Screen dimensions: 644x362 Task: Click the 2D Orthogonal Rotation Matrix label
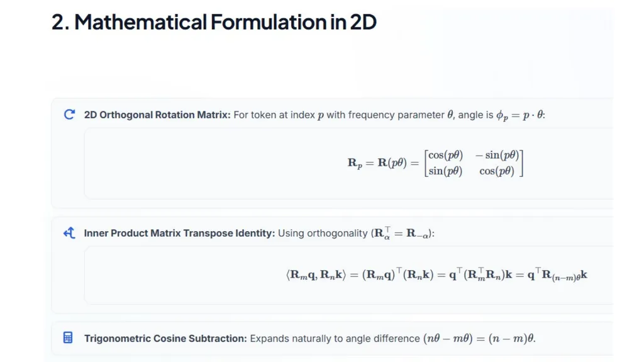157,115
